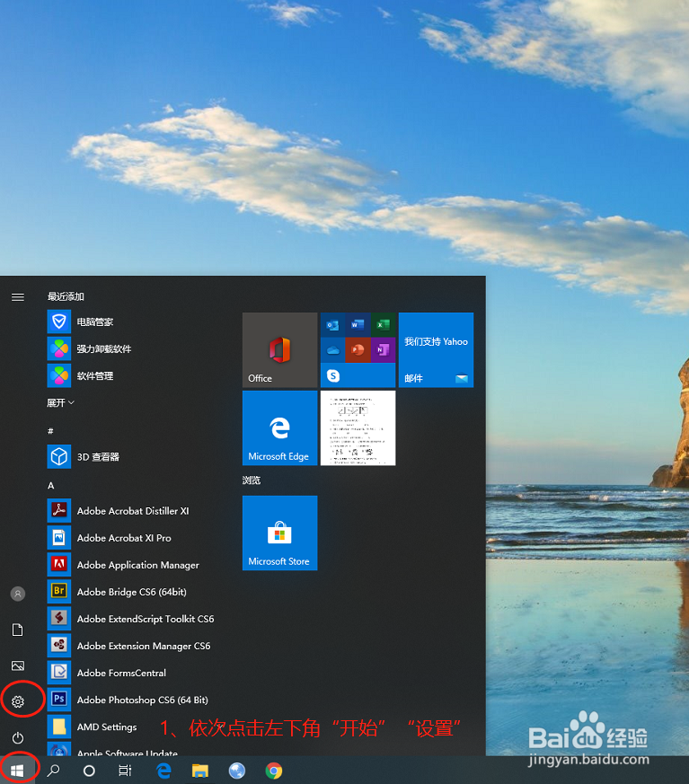This screenshot has width=689, height=784.
Task: Launch Adobe Application Manager icon
Action: coord(59,565)
